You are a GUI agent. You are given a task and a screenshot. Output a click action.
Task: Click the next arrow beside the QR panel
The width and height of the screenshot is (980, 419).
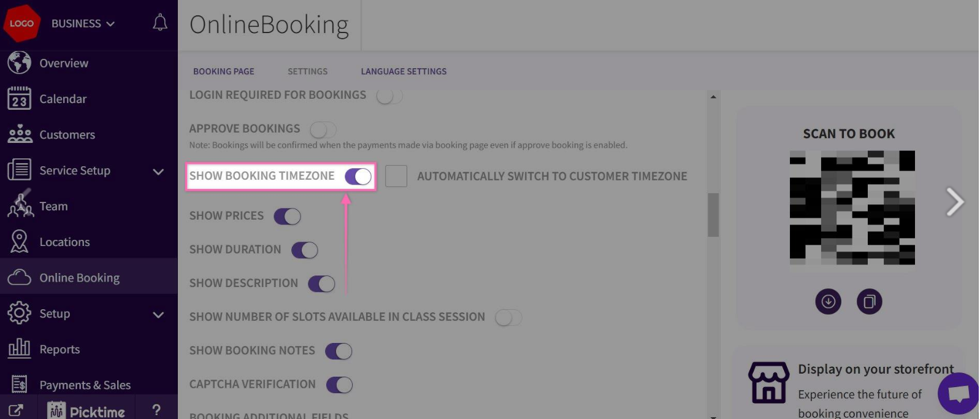point(955,201)
